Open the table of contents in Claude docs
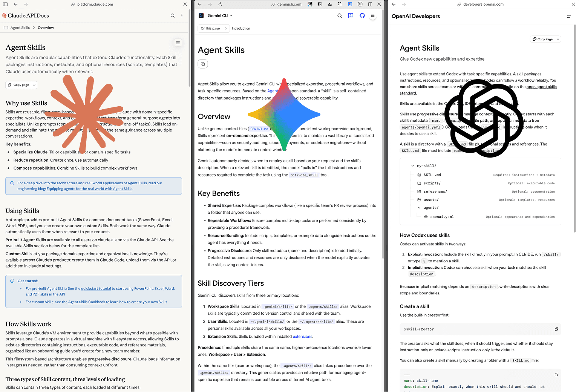The width and height of the screenshot is (579, 392). click(x=178, y=43)
